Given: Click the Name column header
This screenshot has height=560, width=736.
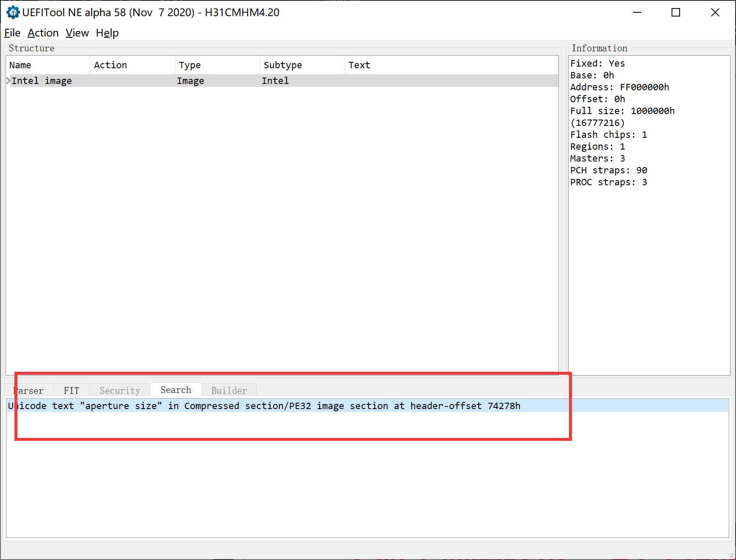Looking at the screenshot, I should pyautogui.click(x=20, y=65).
